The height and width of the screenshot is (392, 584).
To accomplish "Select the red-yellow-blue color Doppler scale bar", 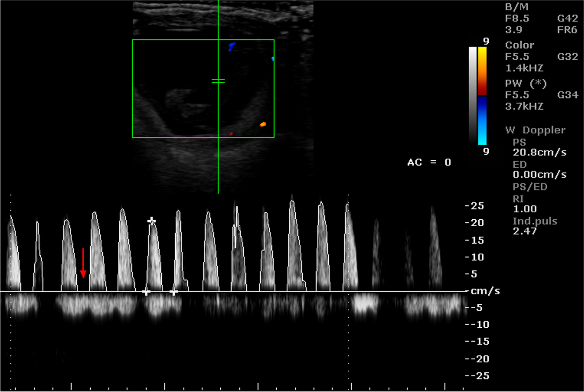I will tap(482, 96).
